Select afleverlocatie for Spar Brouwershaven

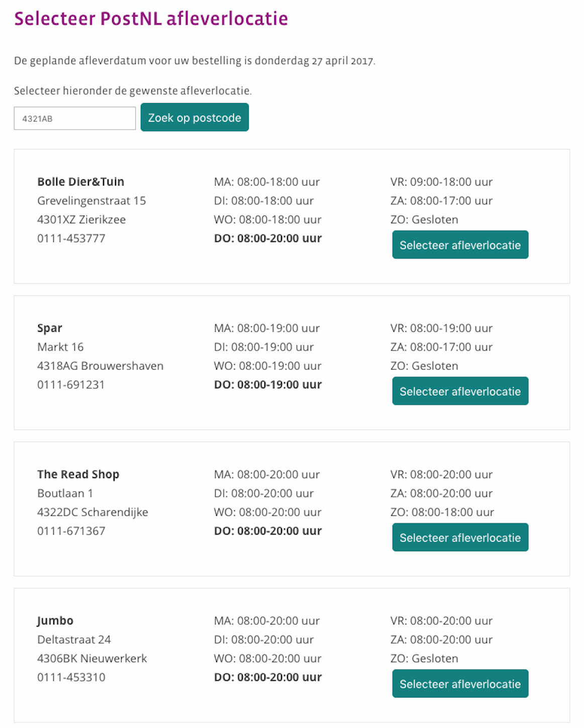click(x=460, y=391)
